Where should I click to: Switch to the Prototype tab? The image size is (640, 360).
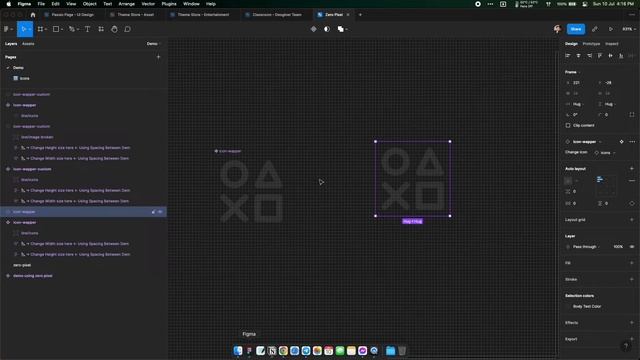click(591, 44)
